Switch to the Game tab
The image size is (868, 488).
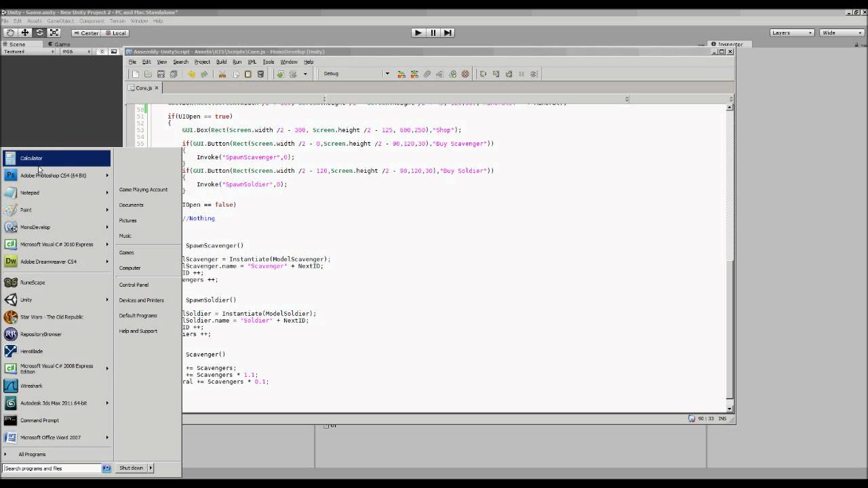click(59, 45)
